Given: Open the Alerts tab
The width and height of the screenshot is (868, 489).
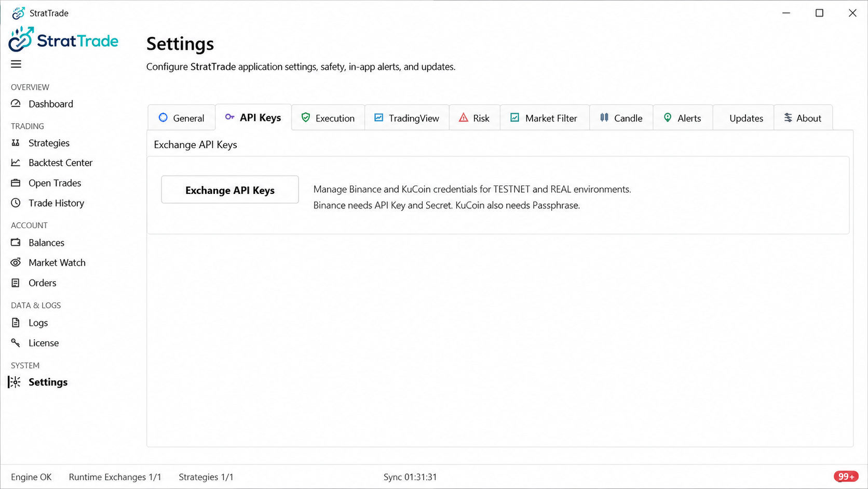Looking at the screenshot, I should tap(682, 118).
